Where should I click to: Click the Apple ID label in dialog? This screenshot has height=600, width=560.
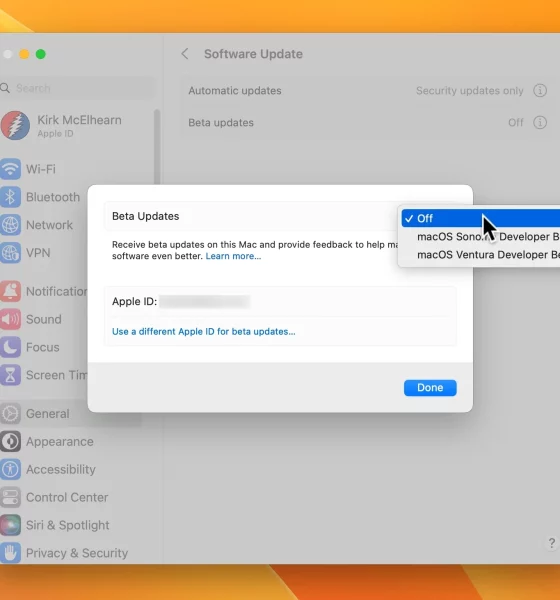click(x=134, y=302)
